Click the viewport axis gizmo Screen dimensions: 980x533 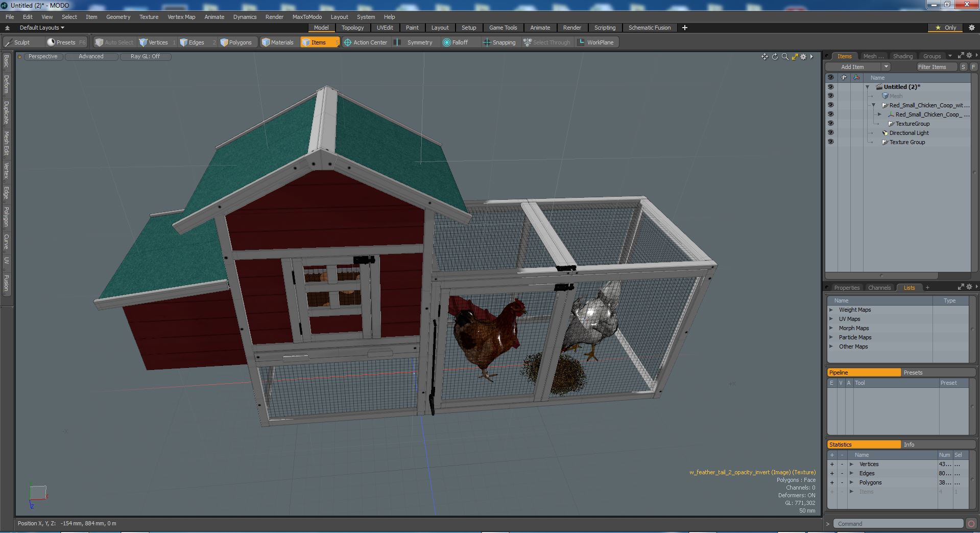click(x=38, y=495)
